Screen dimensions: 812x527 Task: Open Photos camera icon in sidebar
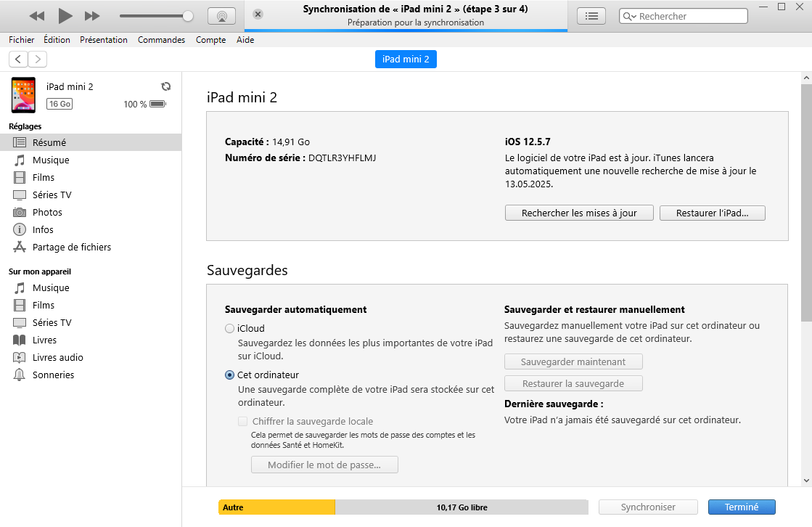tap(19, 212)
